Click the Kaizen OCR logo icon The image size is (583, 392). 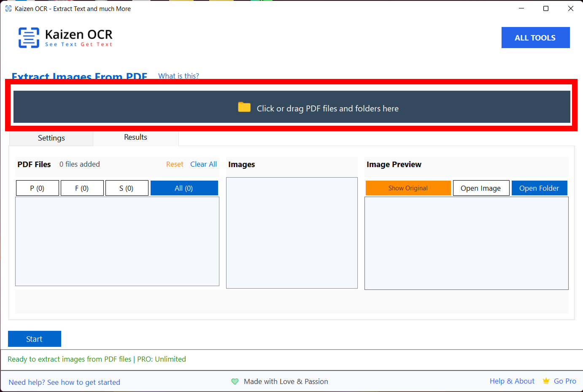[29, 38]
